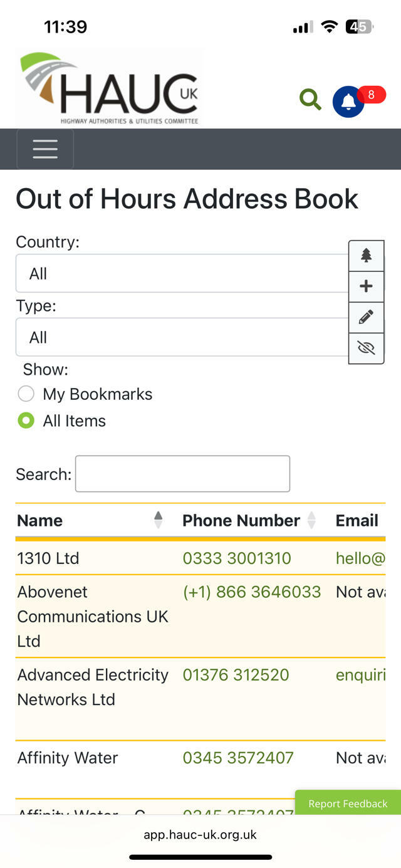Click into the Search text field
The image size is (401, 868).
[182, 474]
